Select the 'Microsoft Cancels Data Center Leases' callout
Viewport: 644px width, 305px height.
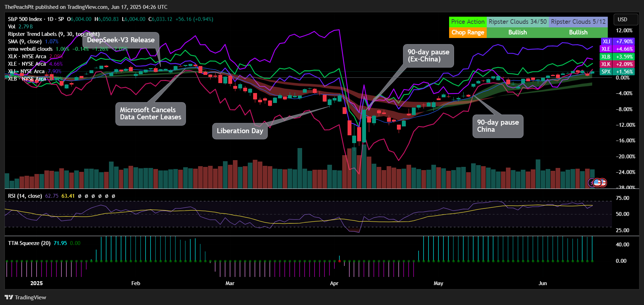151,114
